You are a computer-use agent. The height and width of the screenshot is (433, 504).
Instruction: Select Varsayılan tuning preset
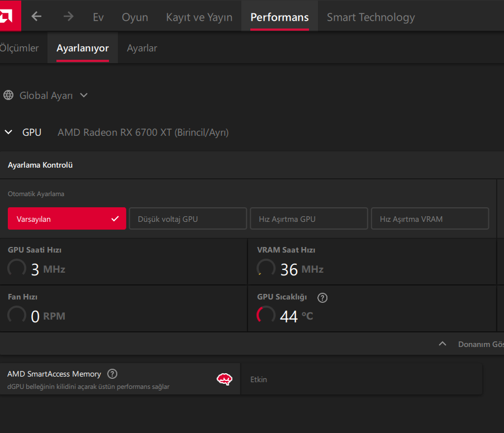67,218
